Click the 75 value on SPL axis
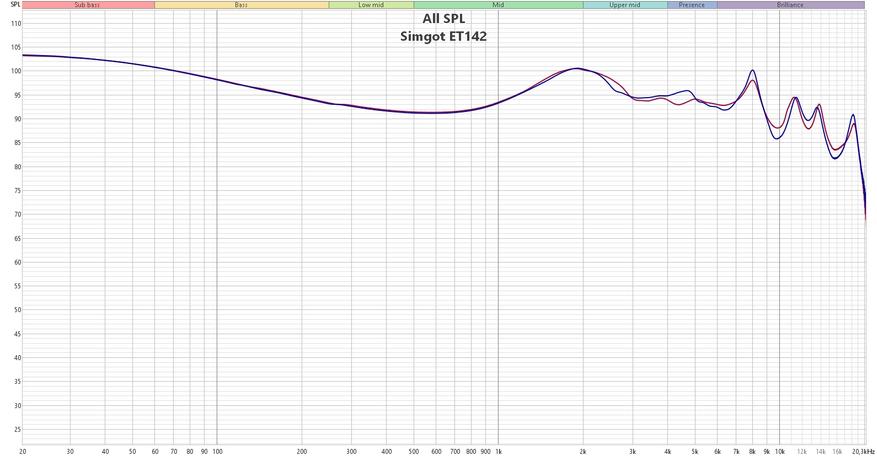 (x=17, y=191)
